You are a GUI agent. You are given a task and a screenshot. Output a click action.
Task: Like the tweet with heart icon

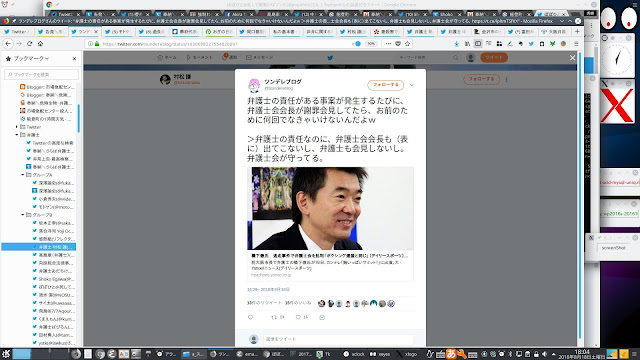point(298,317)
